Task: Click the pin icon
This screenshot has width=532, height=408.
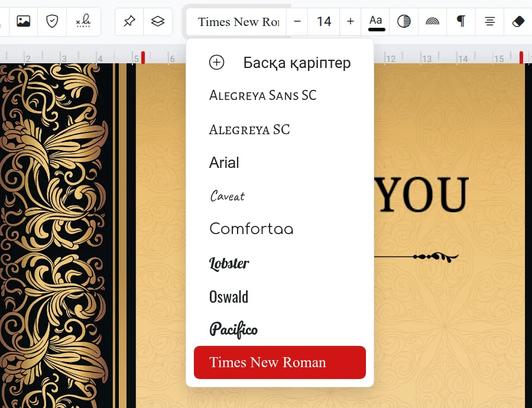Action: click(x=129, y=21)
